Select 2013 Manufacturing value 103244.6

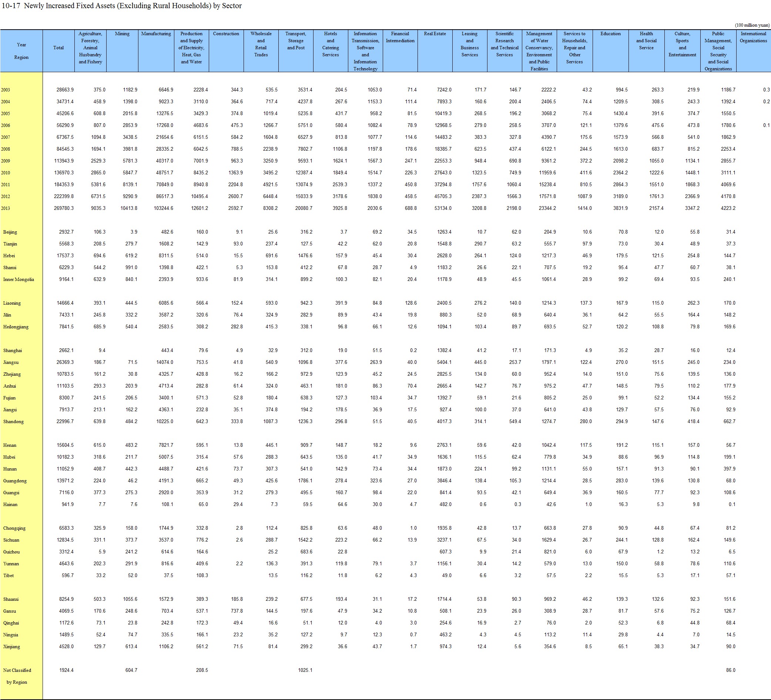(163, 208)
